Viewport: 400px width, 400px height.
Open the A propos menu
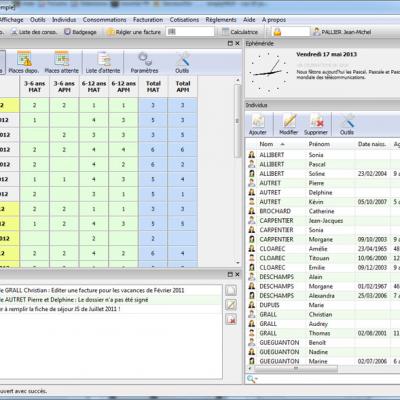coord(274,20)
